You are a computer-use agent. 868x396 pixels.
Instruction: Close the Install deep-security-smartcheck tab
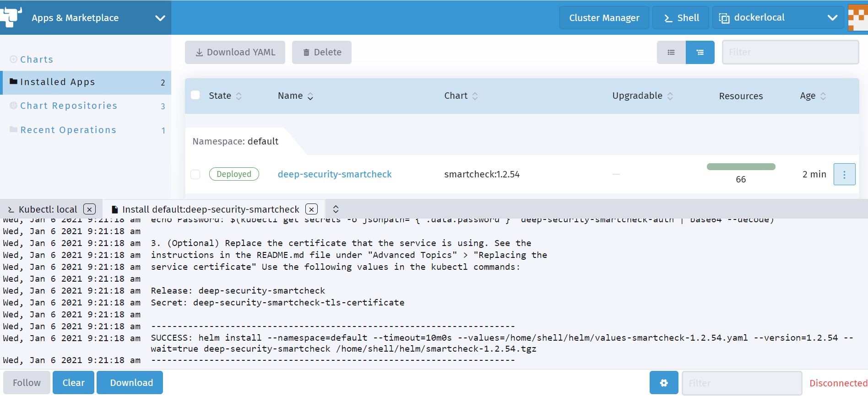[x=312, y=209]
